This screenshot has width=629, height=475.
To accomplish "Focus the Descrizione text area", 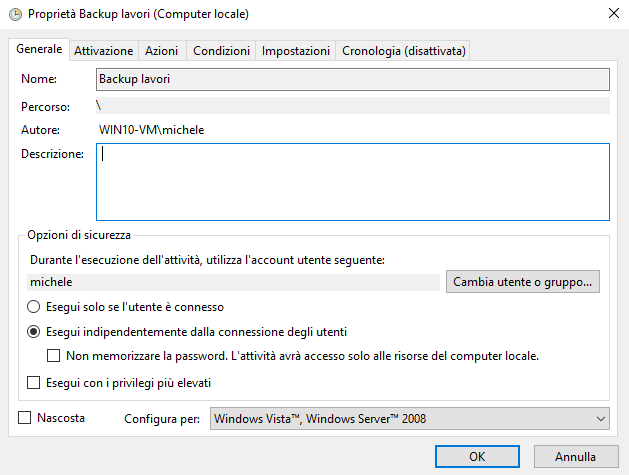I will (352, 181).
